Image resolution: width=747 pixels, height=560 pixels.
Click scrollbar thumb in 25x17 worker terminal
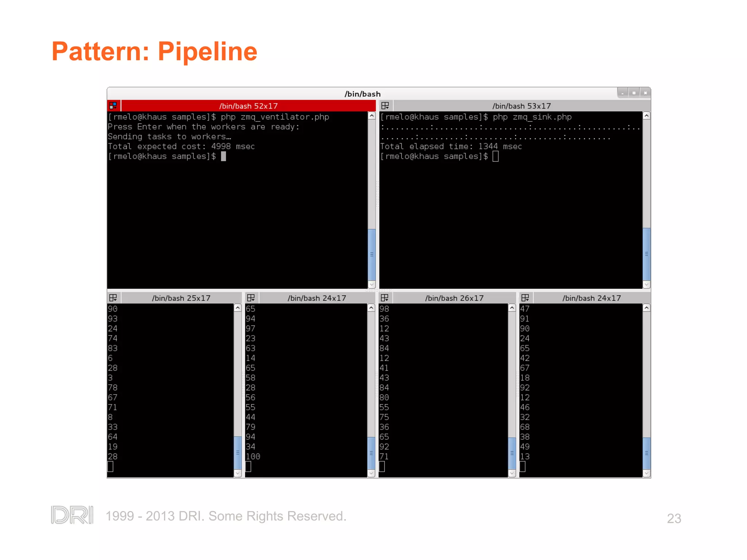237,453
